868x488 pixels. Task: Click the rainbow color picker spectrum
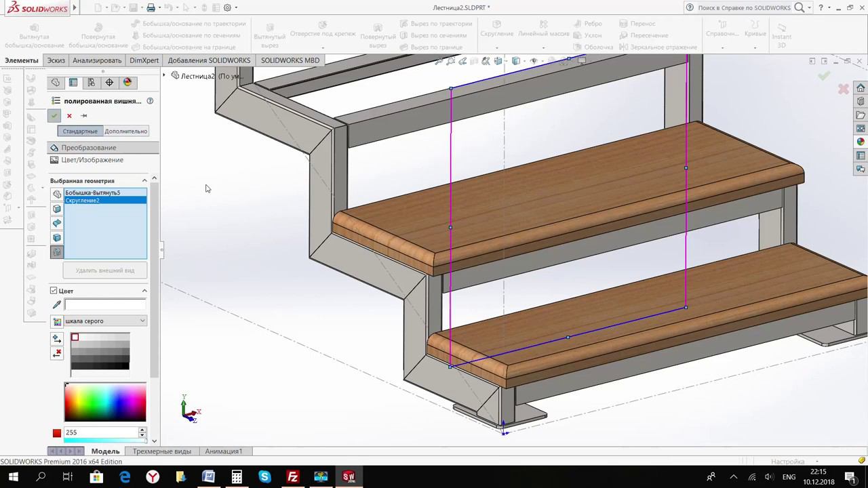105,403
